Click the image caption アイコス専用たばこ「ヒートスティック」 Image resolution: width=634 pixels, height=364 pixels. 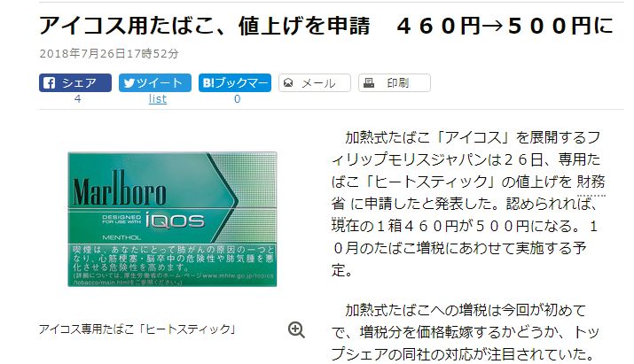click(x=137, y=329)
